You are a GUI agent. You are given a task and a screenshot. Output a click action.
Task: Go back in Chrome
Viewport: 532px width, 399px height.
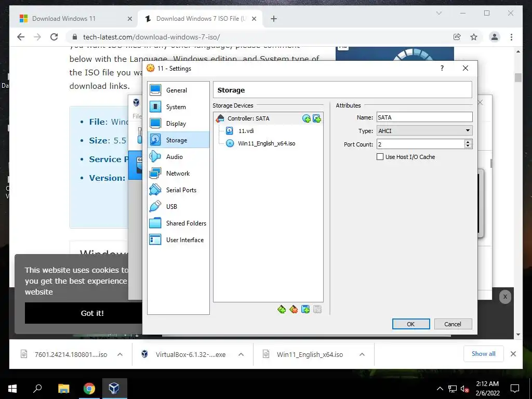coord(21,37)
